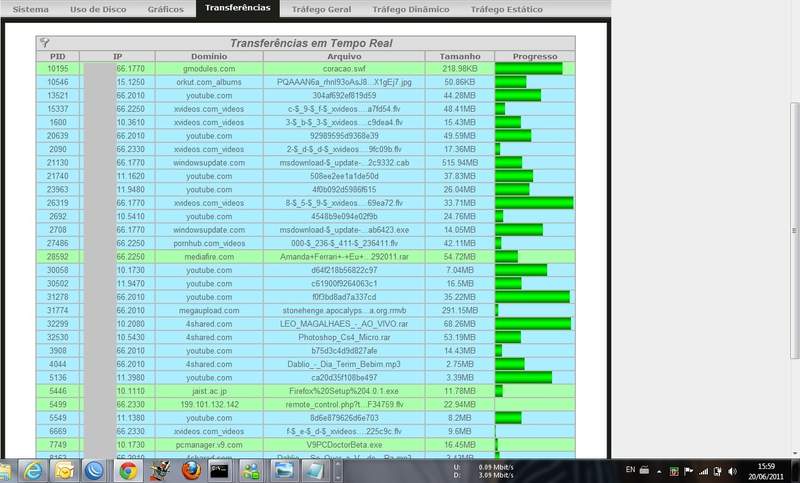
Task: Select remote_control.php flv file
Action: point(344,404)
